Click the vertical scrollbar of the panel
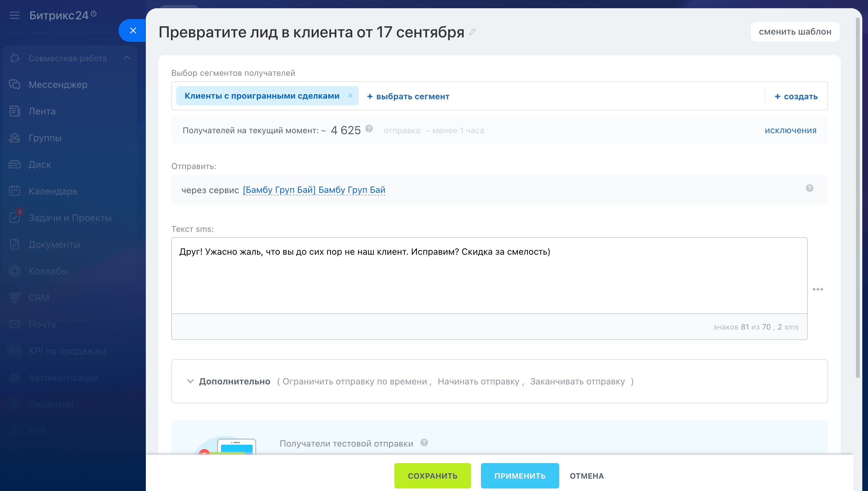This screenshot has height=491, width=868. pos(858,202)
